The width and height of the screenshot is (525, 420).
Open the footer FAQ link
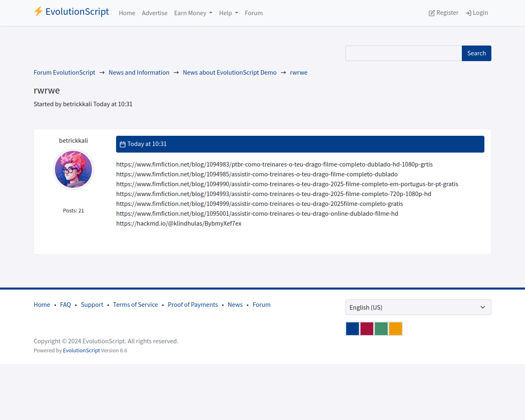(x=66, y=305)
